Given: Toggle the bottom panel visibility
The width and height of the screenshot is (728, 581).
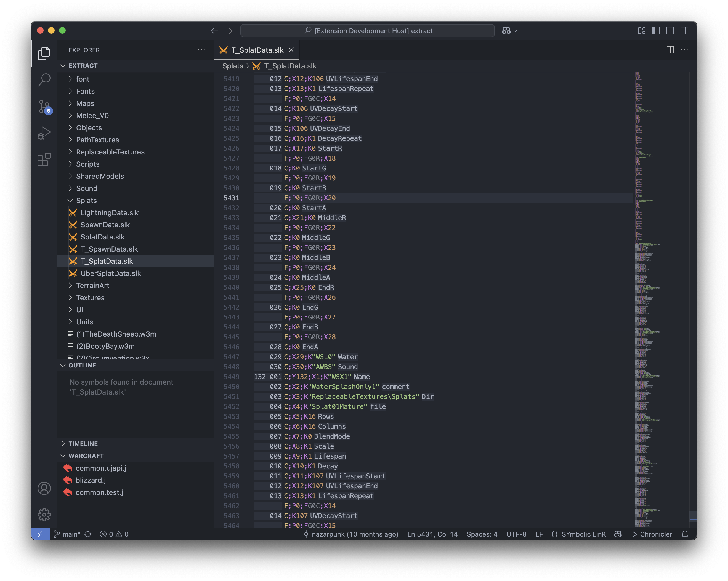Looking at the screenshot, I should pos(670,31).
